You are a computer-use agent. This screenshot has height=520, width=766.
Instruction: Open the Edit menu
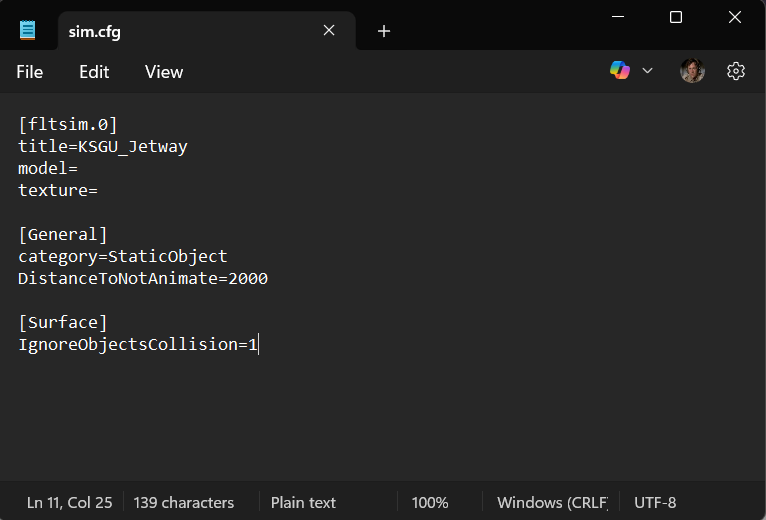pyautogui.click(x=94, y=72)
